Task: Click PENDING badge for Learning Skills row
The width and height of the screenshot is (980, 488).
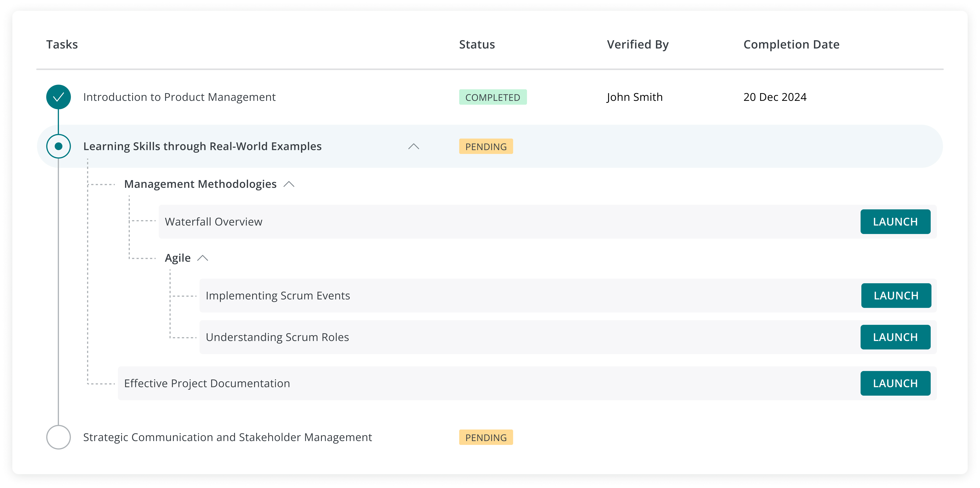Action: (486, 146)
